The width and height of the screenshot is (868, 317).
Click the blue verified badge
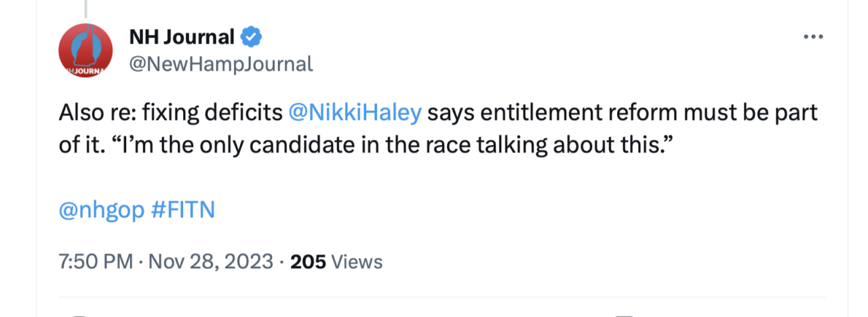[252, 37]
